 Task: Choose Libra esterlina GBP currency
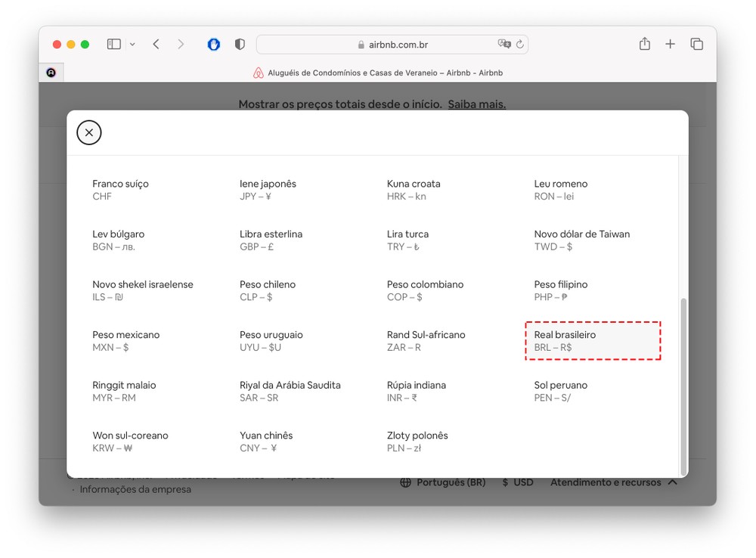point(271,240)
